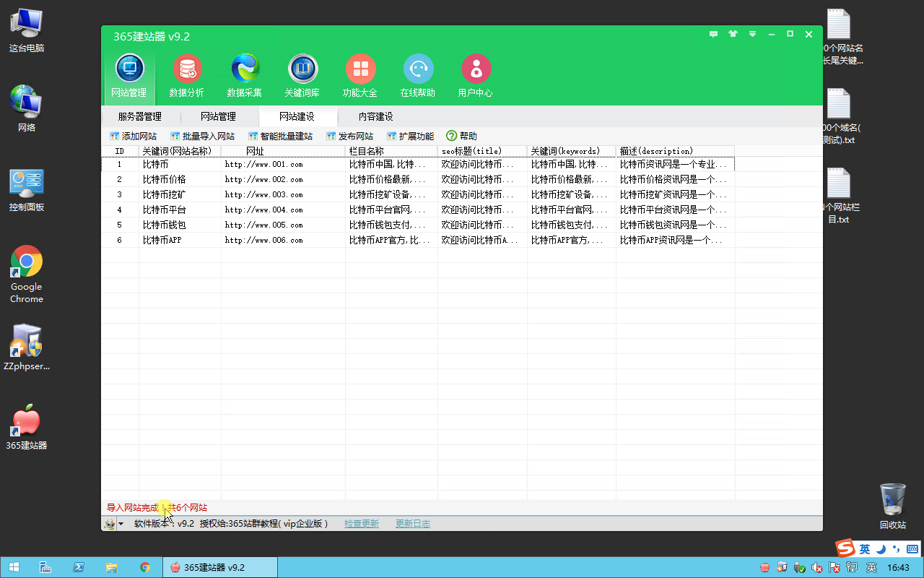Click the ID column header
The height and width of the screenshot is (578, 924).
120,151
